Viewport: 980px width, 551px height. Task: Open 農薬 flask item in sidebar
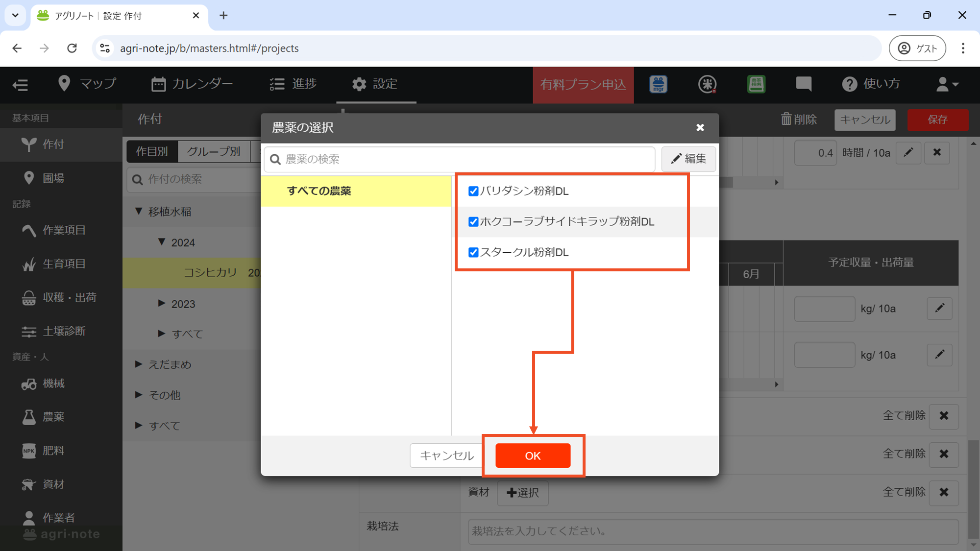[43, 417]
